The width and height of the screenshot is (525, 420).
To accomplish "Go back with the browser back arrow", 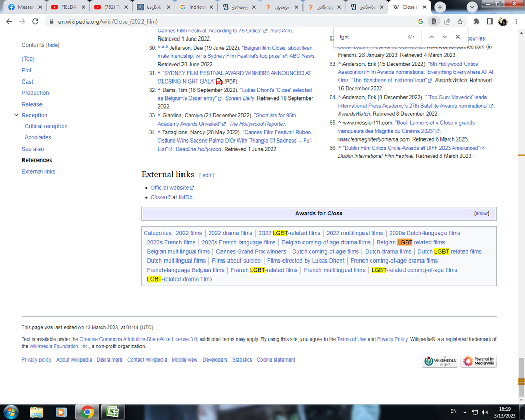I will pos(9,22).
